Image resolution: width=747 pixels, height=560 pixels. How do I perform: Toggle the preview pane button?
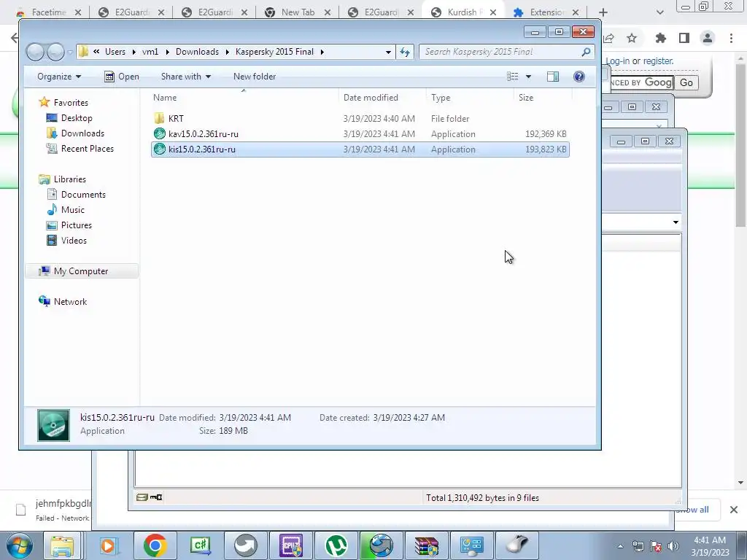pos(553,77)
